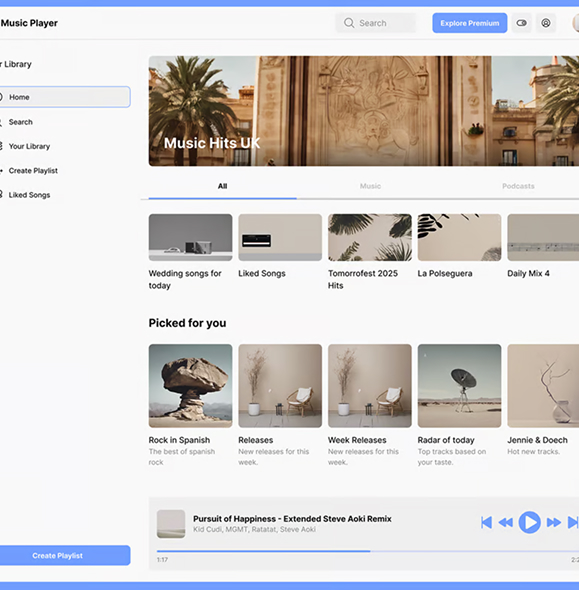Skip to previous track
579x590 pixels.
(x=486, y=522)
